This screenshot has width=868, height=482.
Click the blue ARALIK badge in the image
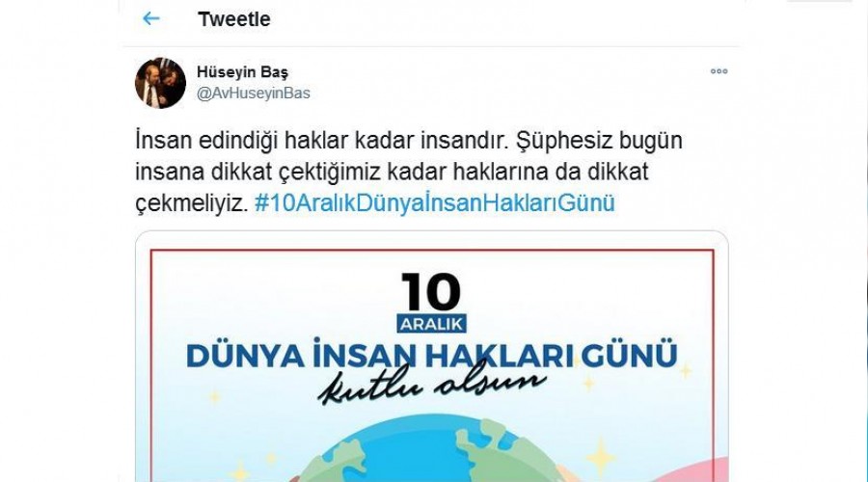coord(431,324)
